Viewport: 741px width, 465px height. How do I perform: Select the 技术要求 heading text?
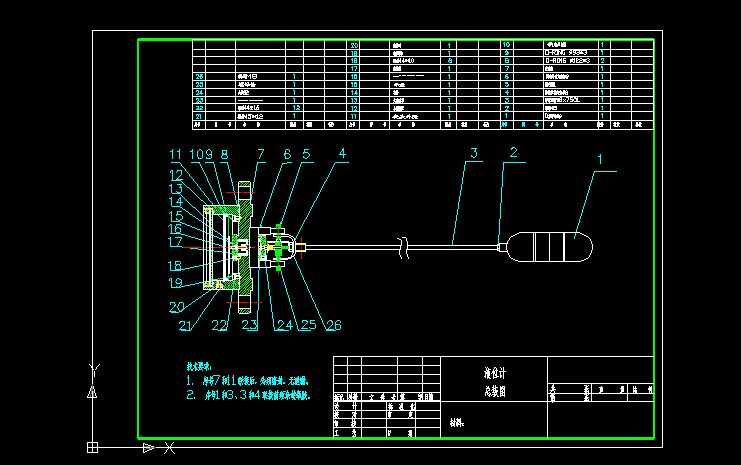point(199,366)
